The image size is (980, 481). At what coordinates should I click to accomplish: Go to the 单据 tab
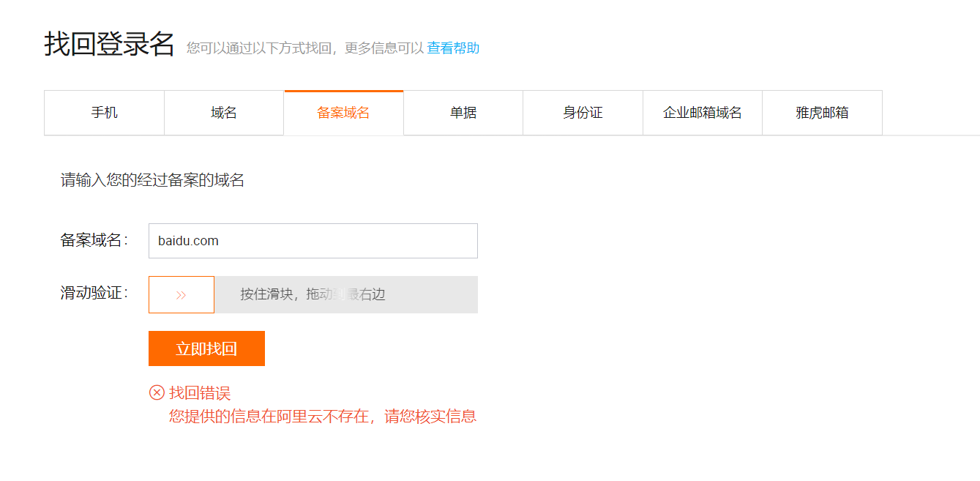[x=463, y=113]
